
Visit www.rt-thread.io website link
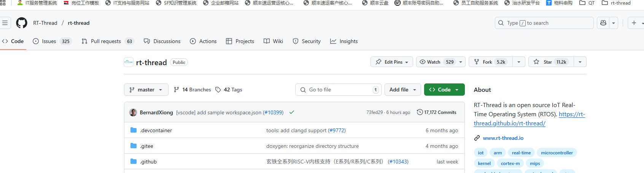click(x=503, y=138)
